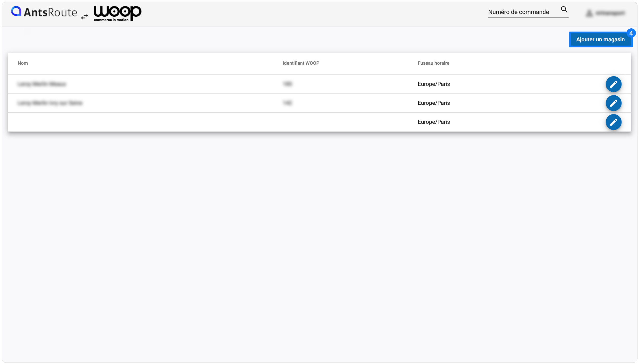
Task: Click the AntsRoute logo
Action: click(44, 12)
